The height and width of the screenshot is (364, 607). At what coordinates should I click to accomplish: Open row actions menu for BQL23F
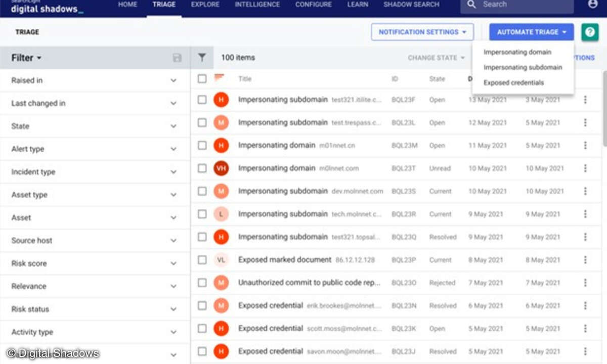point(585,100)
